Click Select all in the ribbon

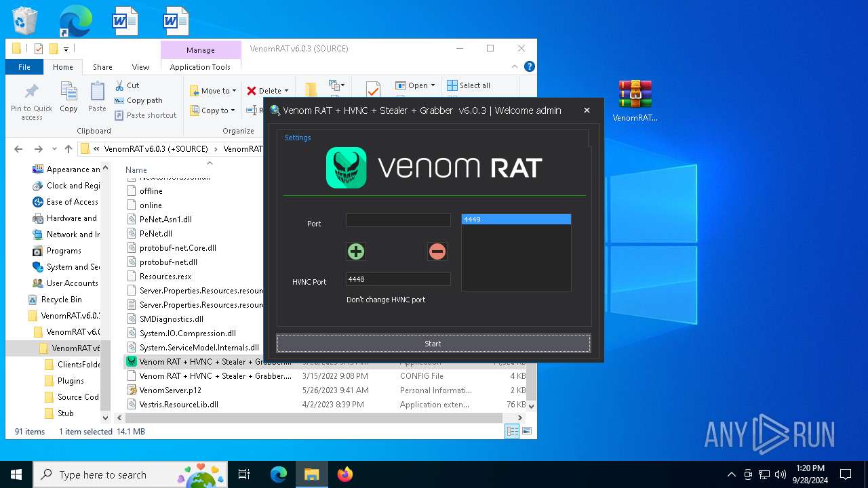point(469,85)
